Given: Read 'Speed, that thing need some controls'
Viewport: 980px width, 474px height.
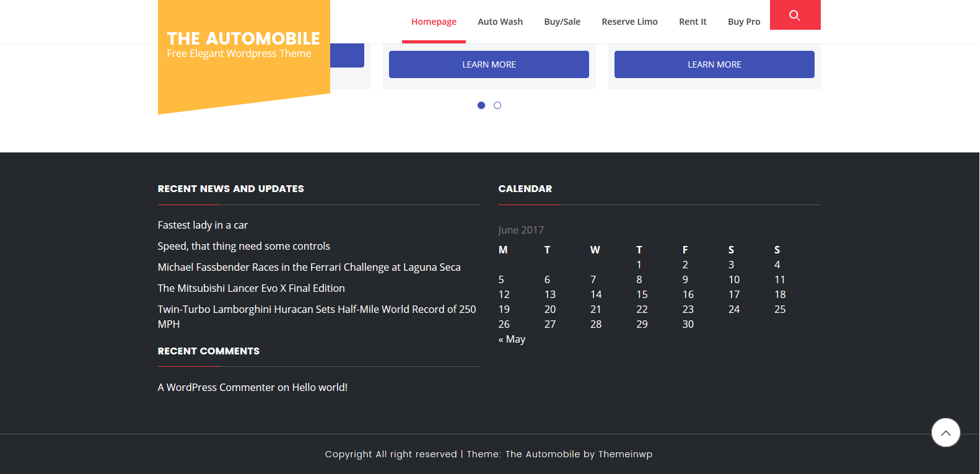Looking at the screenshot, I should [243, 246].
